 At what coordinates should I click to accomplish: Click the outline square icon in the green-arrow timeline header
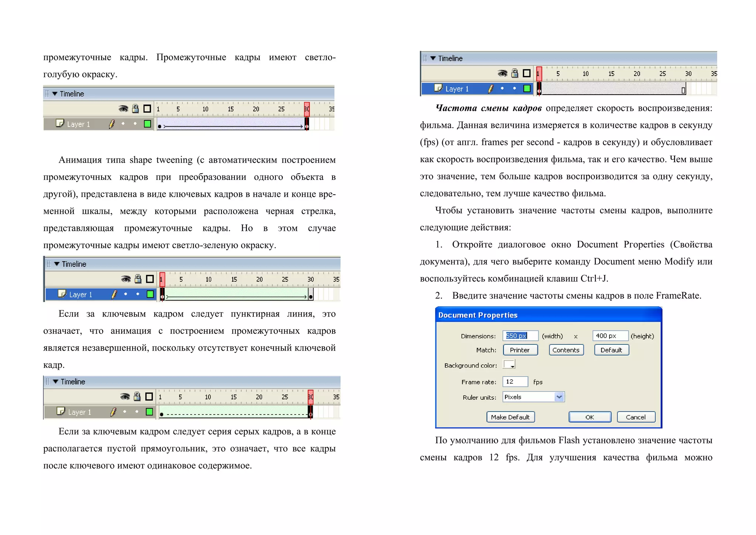click(150, 279)
